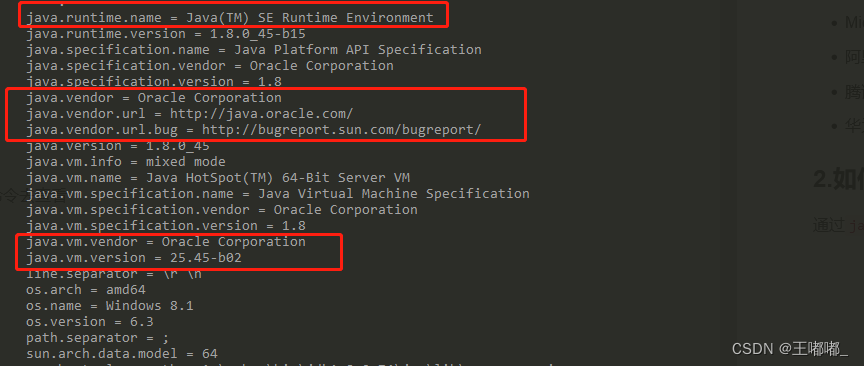Click the java.vm.vendor Oracle Corporation line
Screen dimensions: 864x366
point(165,241)
